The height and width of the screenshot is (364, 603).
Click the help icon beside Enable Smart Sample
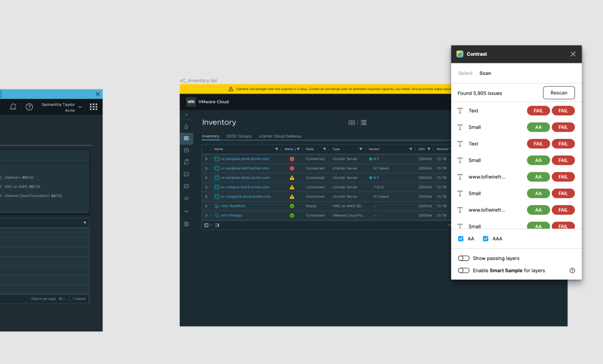[572, 270]
